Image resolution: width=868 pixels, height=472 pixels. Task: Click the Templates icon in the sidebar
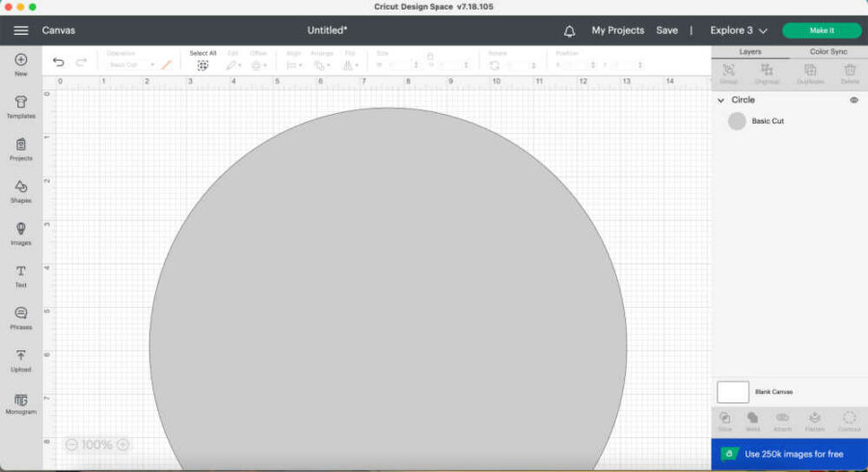point(20,104)
